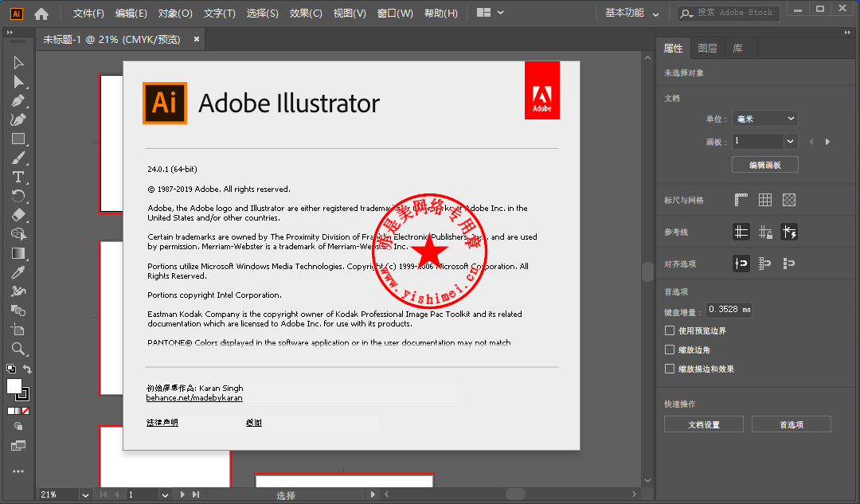Select the Rectangle tool
This screenshot has height=504, width=860.
coord(18,139)
